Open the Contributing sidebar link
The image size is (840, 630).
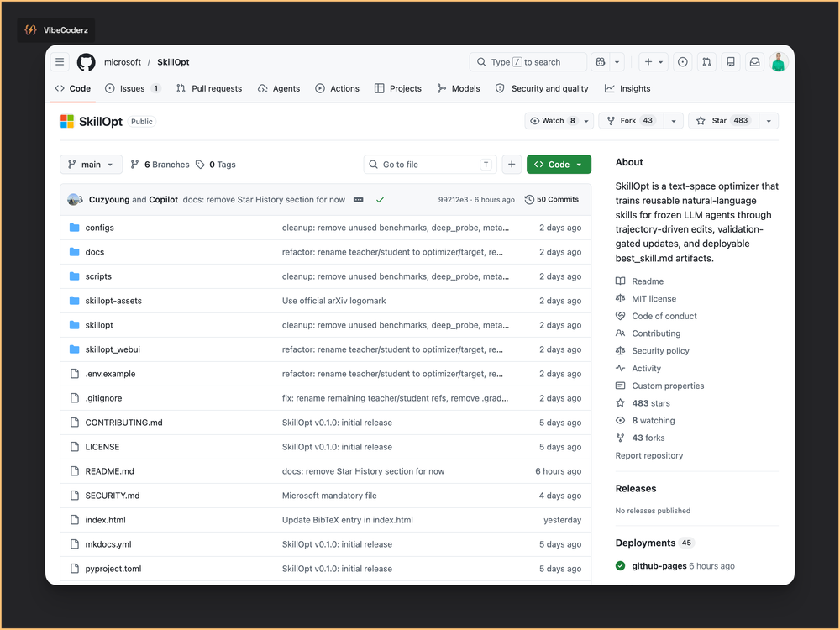(x=648, y=333)
